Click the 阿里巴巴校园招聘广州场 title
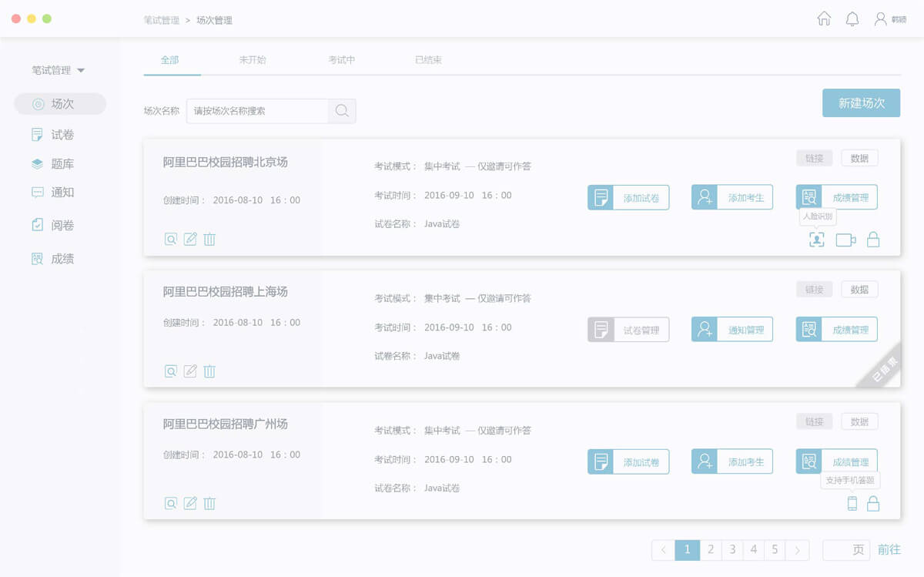This screenshot has width=924, height=577. pyautogui.click(x=226, y=424)
